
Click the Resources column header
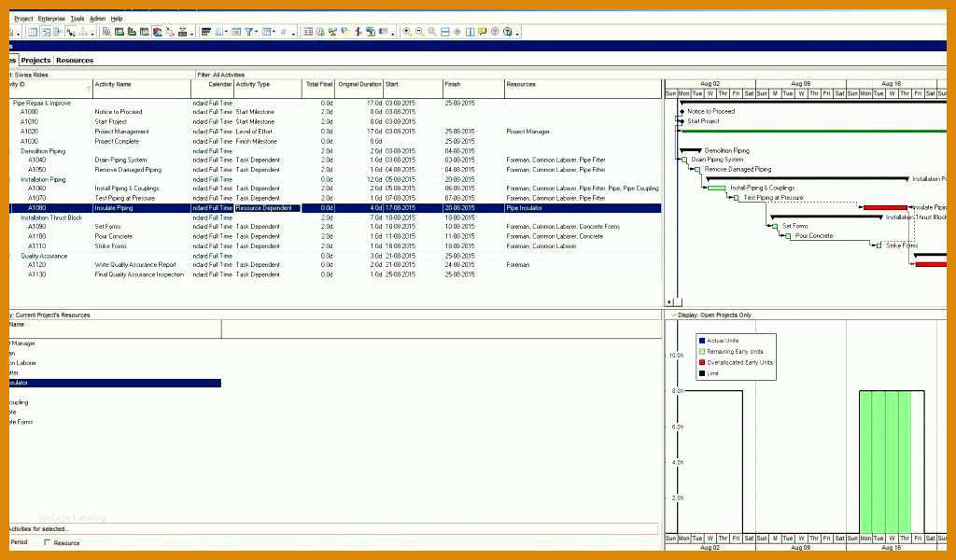click(583, 89)
